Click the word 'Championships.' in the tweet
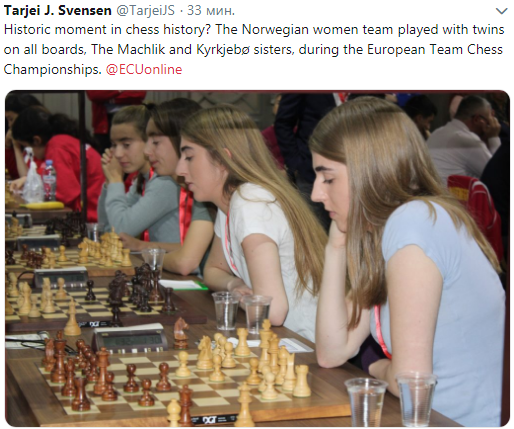 pyautogui.click(x=52, y=69)
